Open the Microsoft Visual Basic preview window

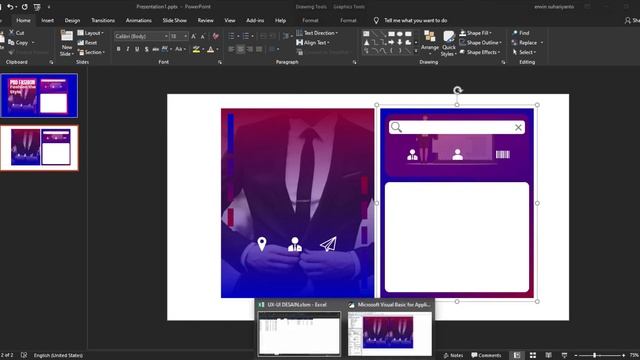tap(390, 329)
